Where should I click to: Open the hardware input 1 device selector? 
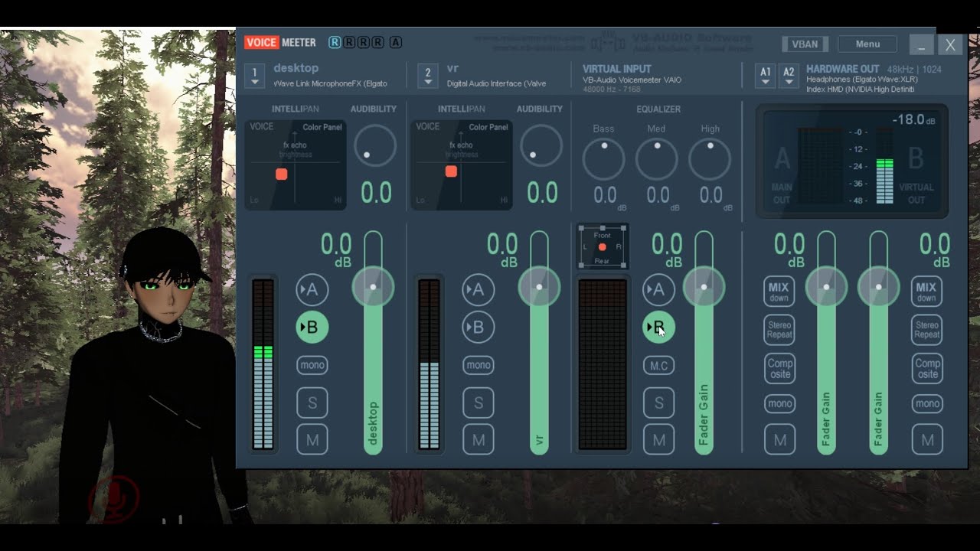click(x=255, y=75)
